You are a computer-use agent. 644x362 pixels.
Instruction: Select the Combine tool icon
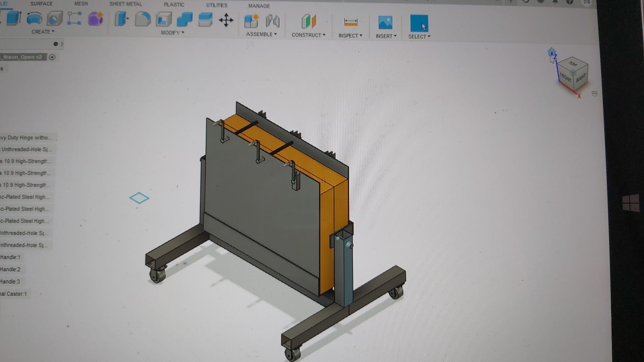(185, 19)
